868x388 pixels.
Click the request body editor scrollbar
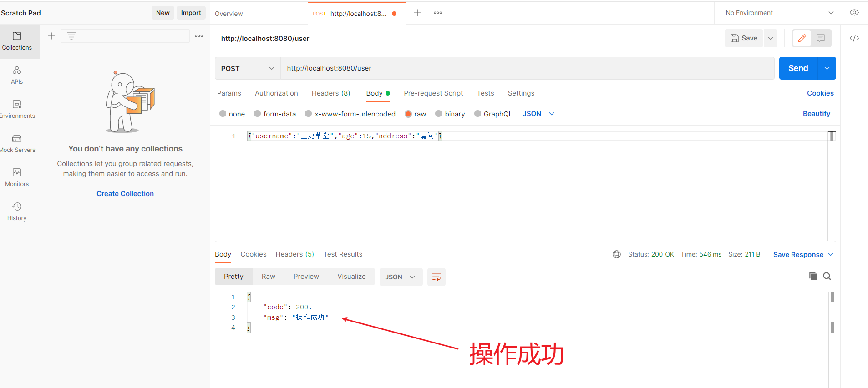pos(832,136)
